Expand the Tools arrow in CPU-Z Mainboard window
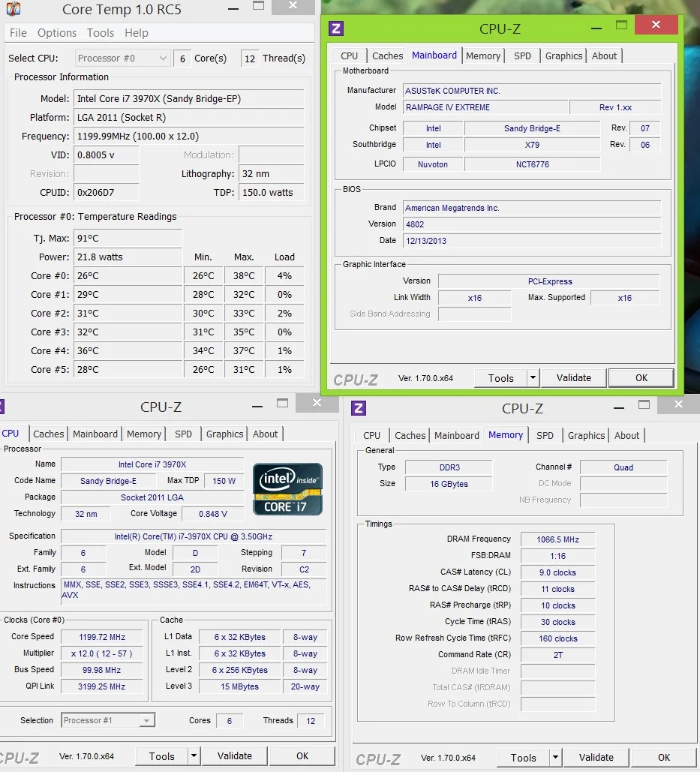Screen dimensions: 700x772 click(533, 377)
